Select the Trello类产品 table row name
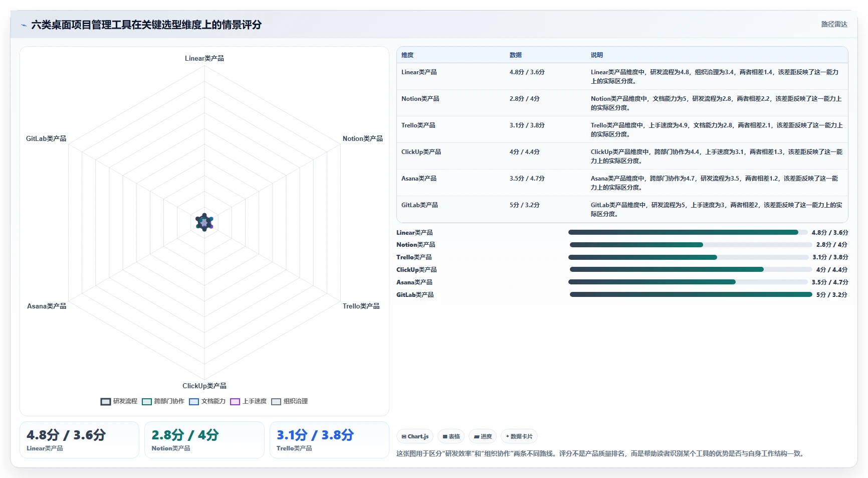Image resolution: width=868 pixels, height=478 pixels. (x=418, y=125)
